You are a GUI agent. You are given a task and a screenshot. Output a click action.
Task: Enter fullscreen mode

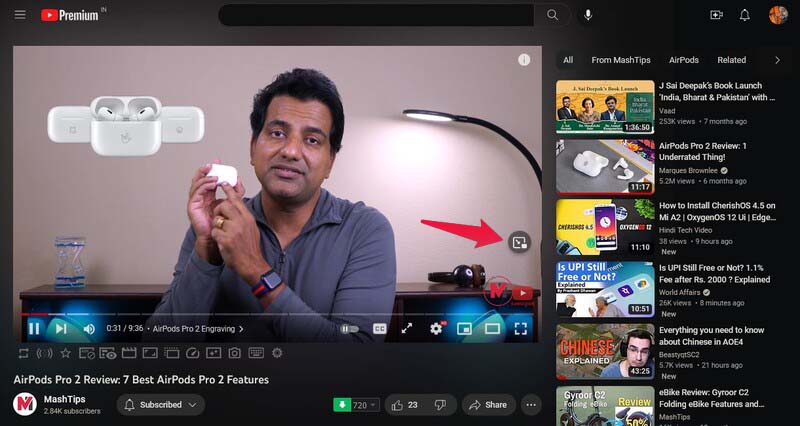(x=520, y=329)
